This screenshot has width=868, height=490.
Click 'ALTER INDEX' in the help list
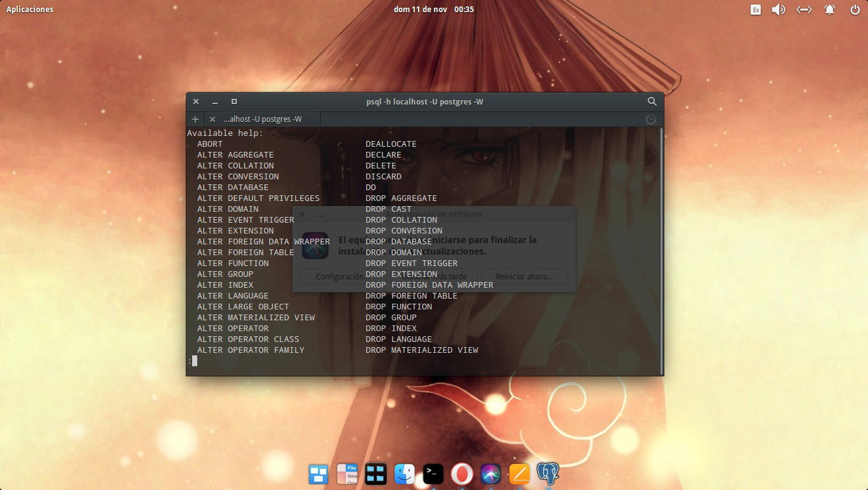click(x=225, y=285)
